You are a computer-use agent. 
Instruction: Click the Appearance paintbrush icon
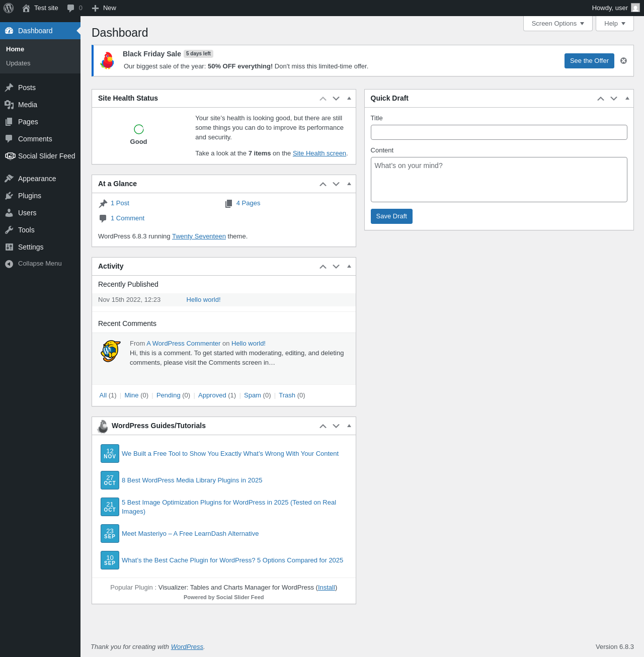click(9, 179)
